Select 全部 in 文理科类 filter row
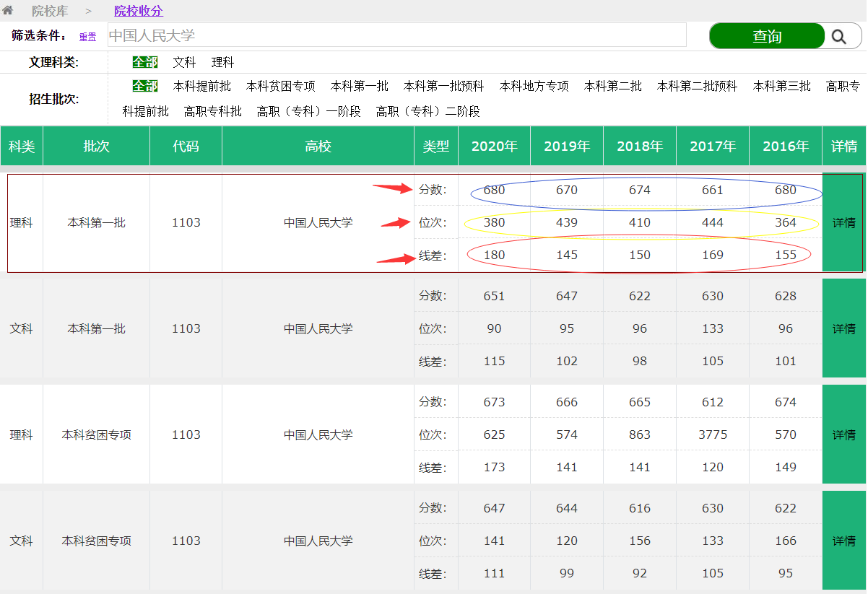 point(144,63)
